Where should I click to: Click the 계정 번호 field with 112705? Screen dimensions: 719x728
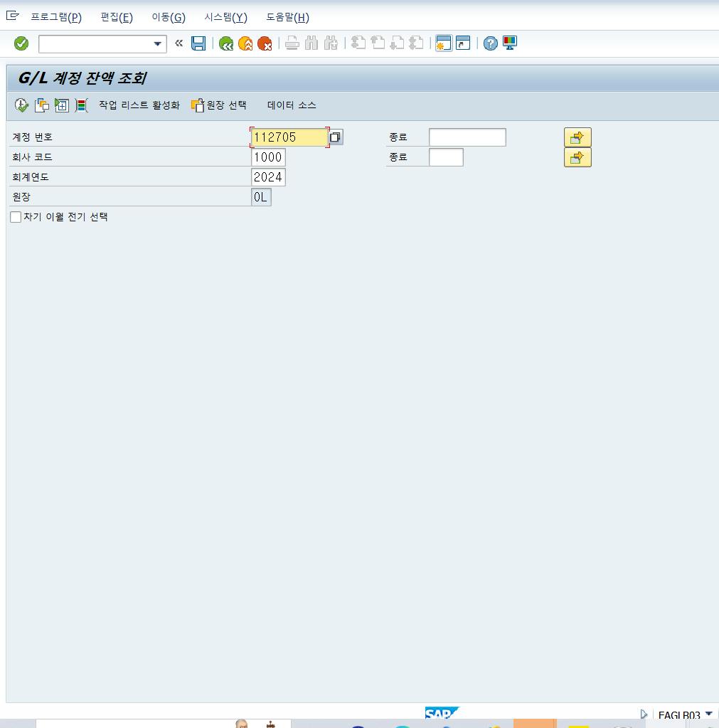[x=289, y=137]
